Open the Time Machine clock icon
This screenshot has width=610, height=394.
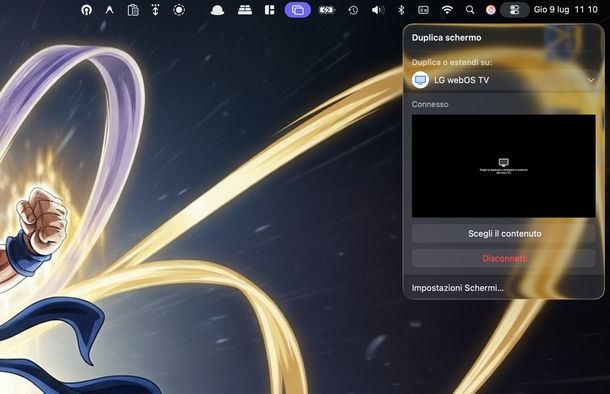[353, 10]
